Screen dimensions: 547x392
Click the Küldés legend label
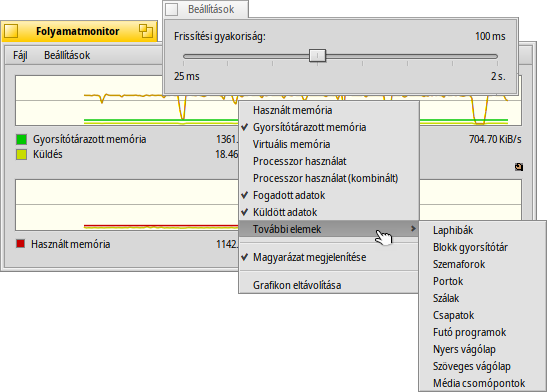(x=47, y=154)
